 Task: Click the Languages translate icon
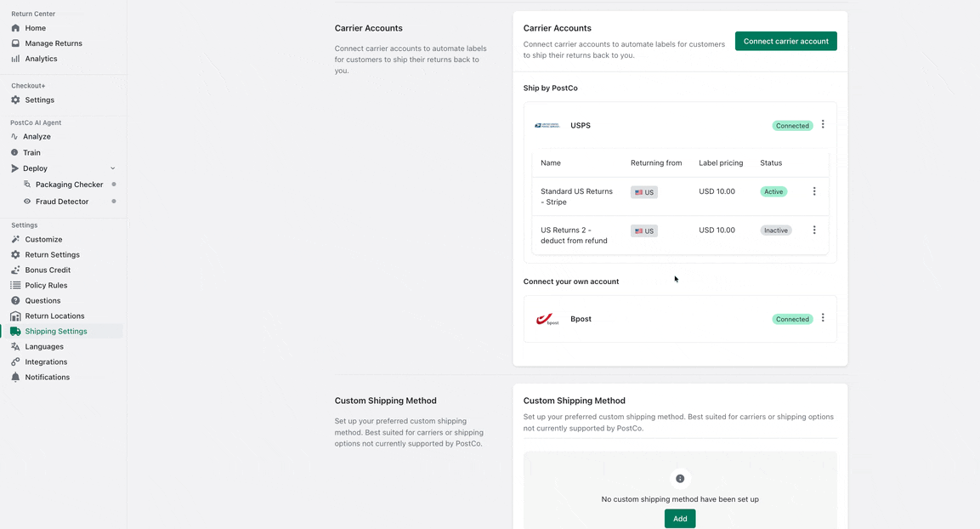click(x=15, y=346)
